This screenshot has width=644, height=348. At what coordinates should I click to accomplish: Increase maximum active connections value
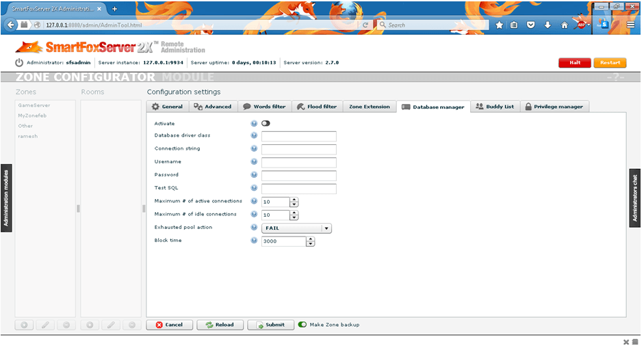pyautogui.click(x=294, y=200)
